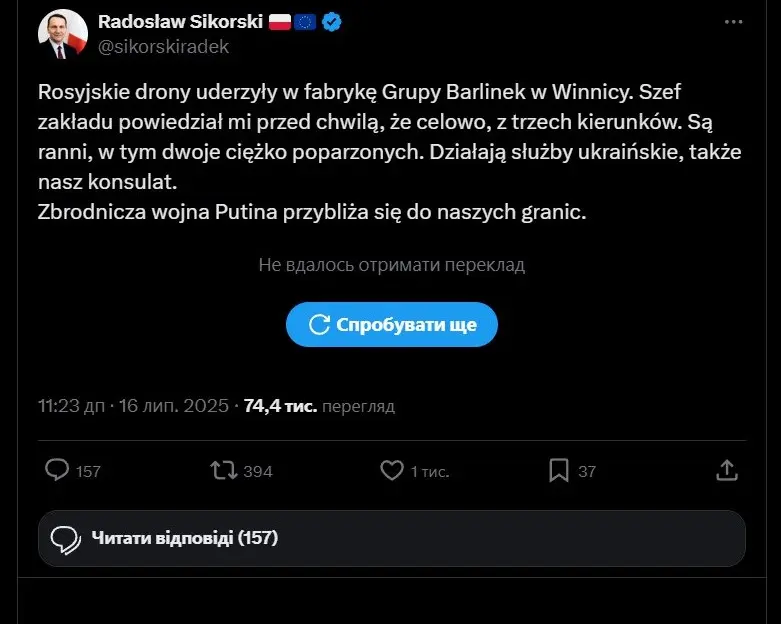Screen dimensions: 781x624
Task: Click the 394 repost count
Action: 258,471
